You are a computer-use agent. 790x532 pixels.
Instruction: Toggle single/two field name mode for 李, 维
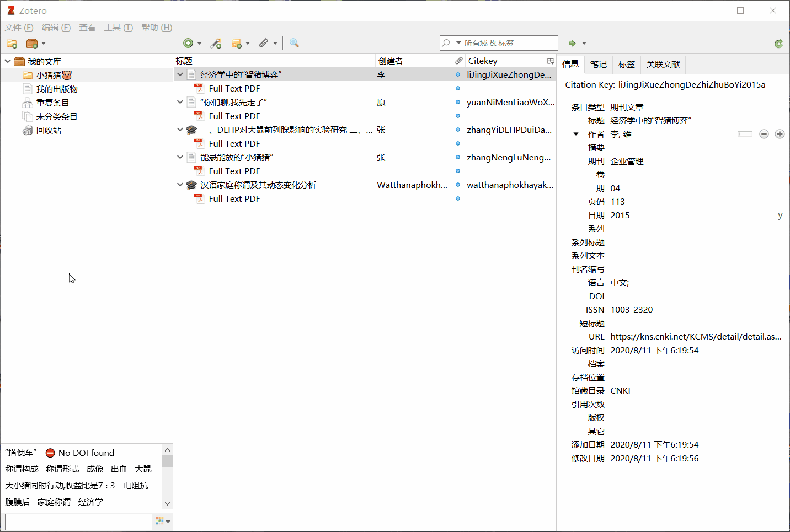coord(745,134)
